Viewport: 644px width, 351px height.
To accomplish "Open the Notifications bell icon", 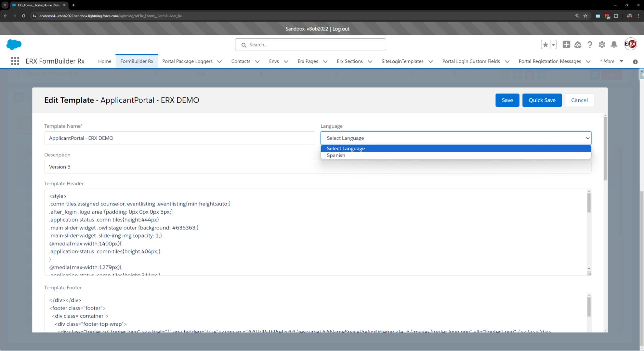I will pyautogui.click(x=614, y=45).
